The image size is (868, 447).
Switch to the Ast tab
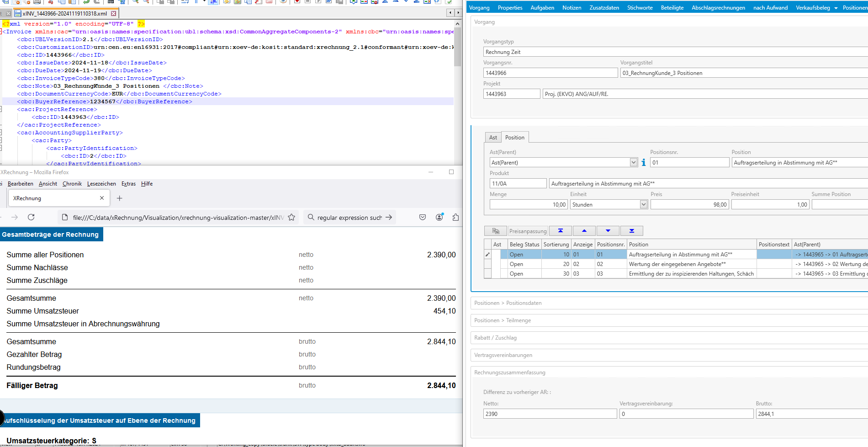[x=493, y=138]
